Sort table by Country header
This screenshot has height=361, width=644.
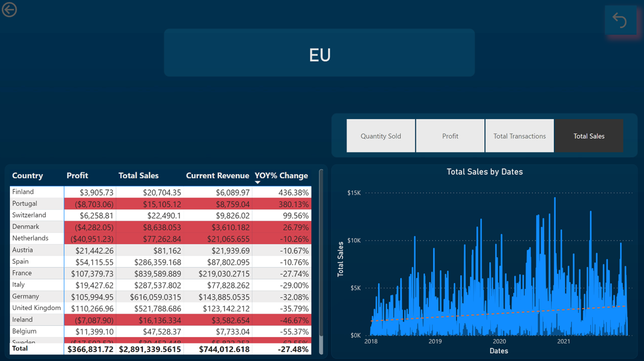[27, 176]
